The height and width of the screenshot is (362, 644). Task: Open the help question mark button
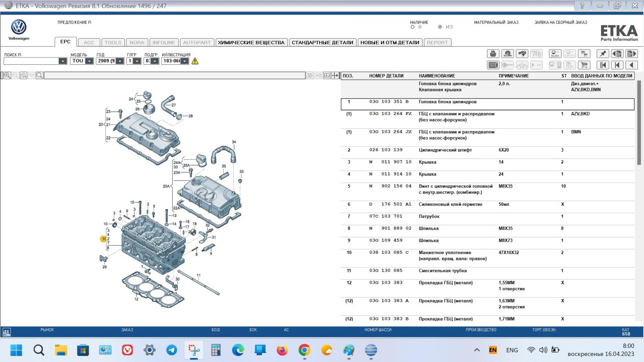[582, 6]
